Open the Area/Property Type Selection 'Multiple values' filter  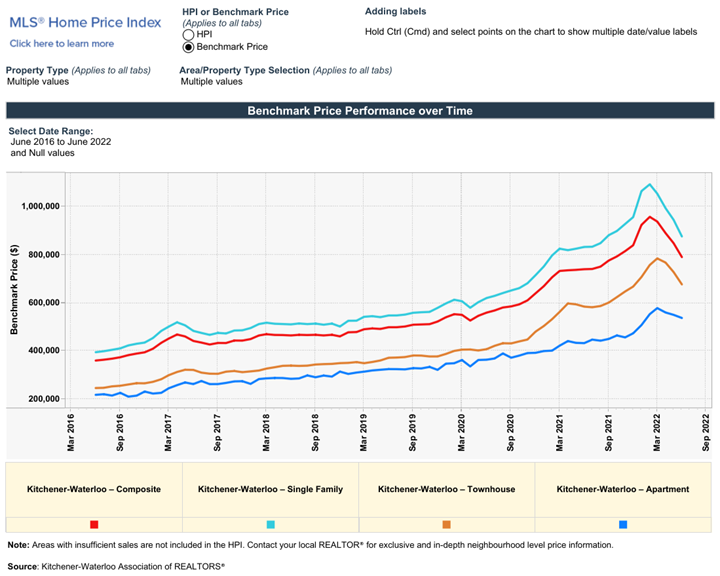point(212,82)
